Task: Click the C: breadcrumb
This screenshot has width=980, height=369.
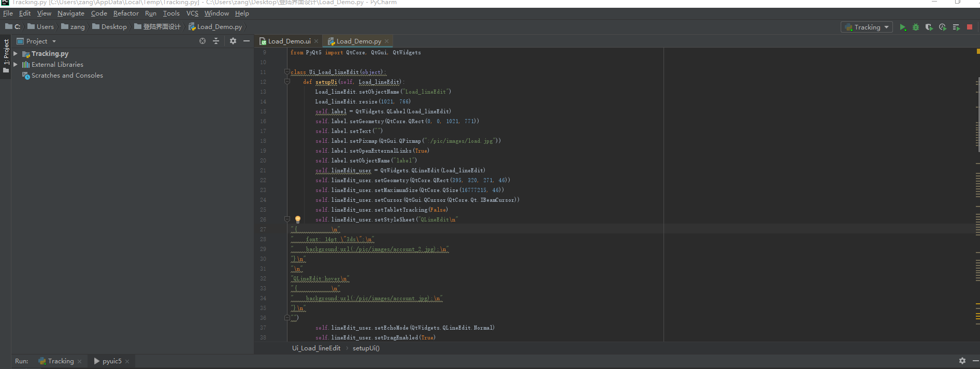Action: point(13,26)
